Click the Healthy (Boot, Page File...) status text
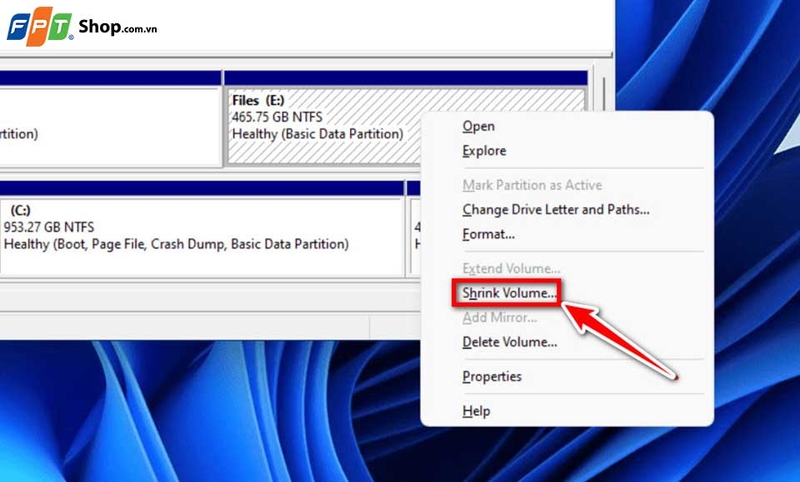Screen dimensions: 800x482 (176, 244)
